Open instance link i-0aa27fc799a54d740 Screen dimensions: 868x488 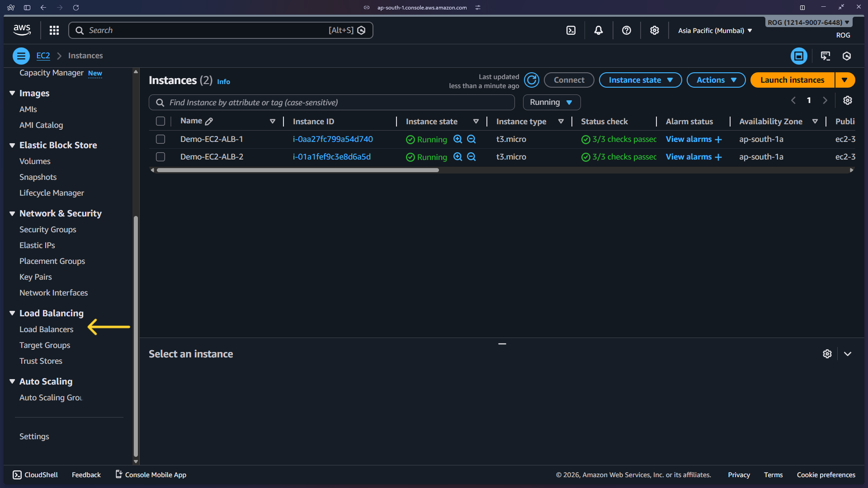pos(333,139)
